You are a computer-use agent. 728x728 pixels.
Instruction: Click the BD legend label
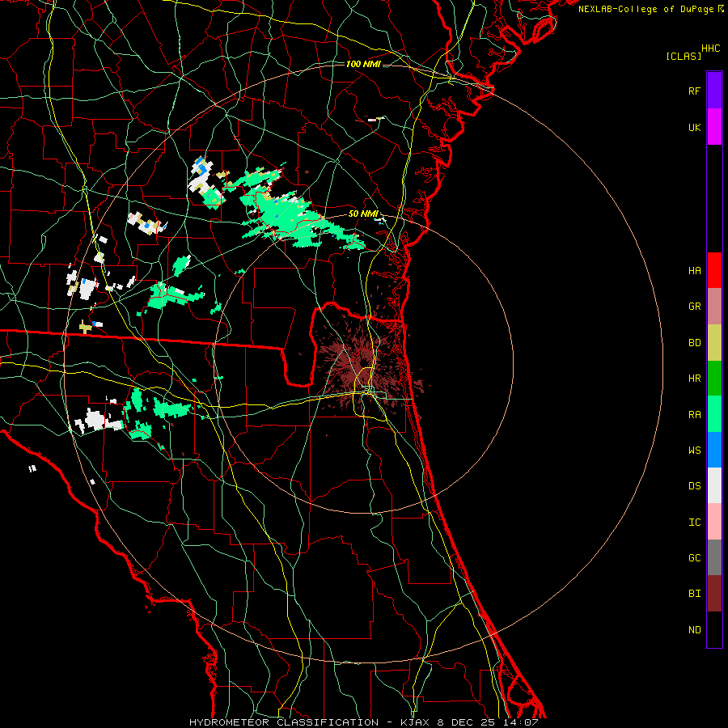click(694, 343)
